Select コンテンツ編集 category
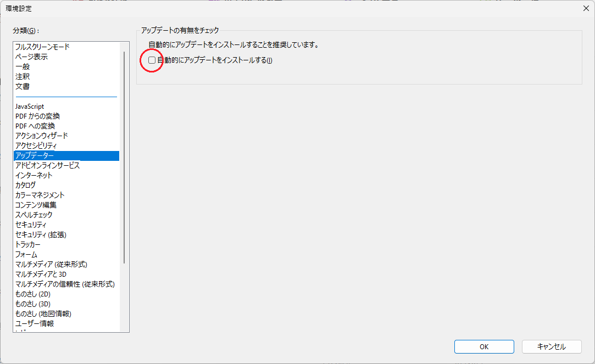 tap(66, 205)
